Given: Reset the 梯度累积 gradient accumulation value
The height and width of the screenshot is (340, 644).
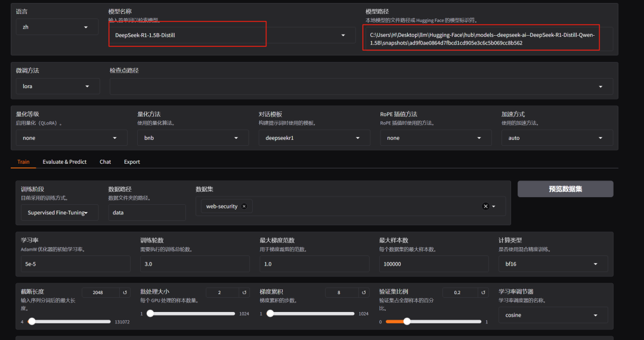Looking at the screenshot, I should pos(363,292).
